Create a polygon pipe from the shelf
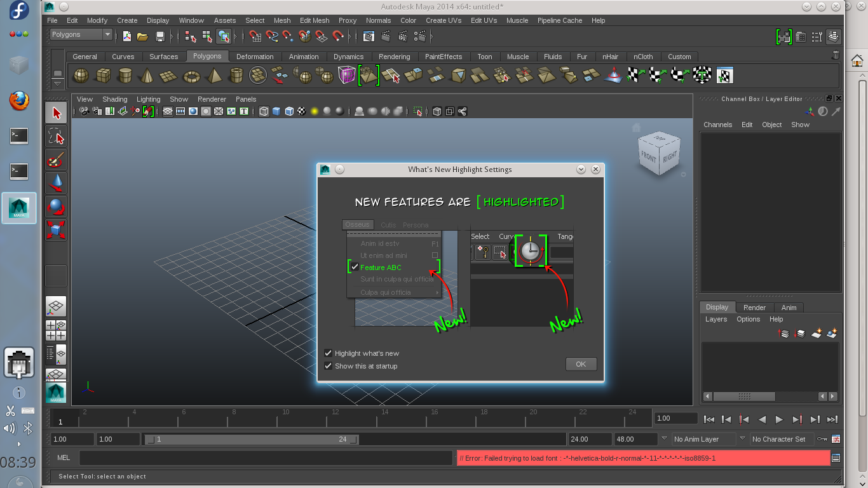868x488 pixels. [236, 76]
